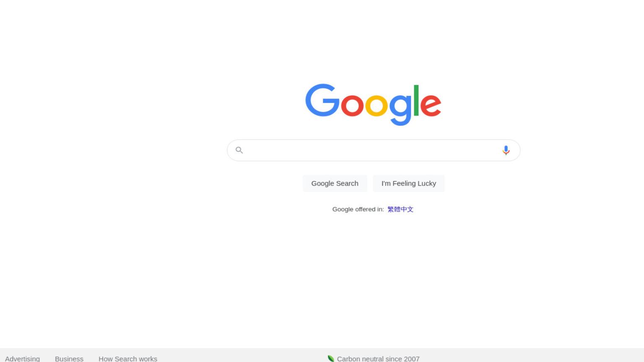Click the green leaf icon in footer
This screenshot has width=644, height=362.
(331, 358)
